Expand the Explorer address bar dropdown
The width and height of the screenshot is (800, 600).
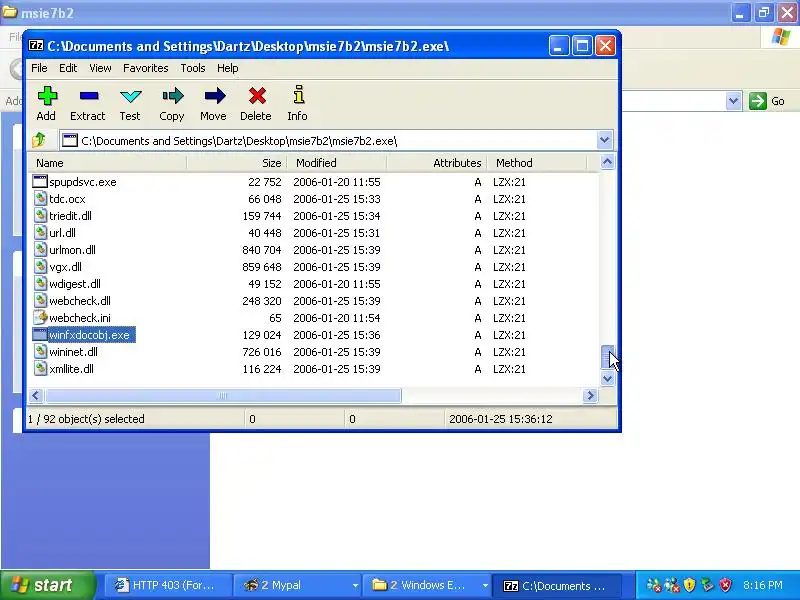point(733,101)
